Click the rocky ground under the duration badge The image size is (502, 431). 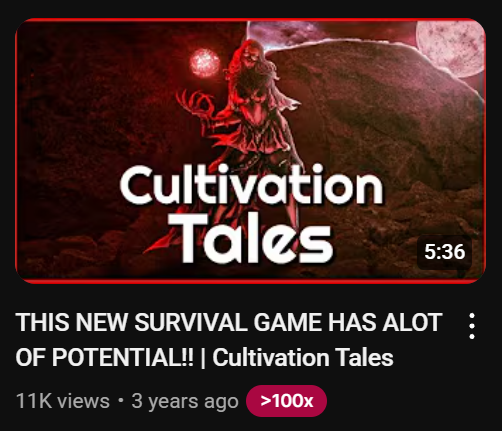tap(443, 273)
